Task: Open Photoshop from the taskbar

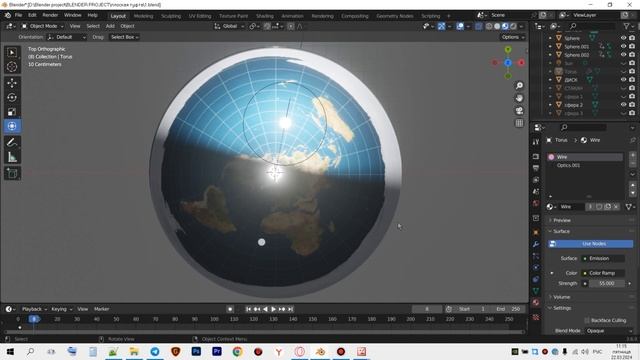Action: coord(196,351)
